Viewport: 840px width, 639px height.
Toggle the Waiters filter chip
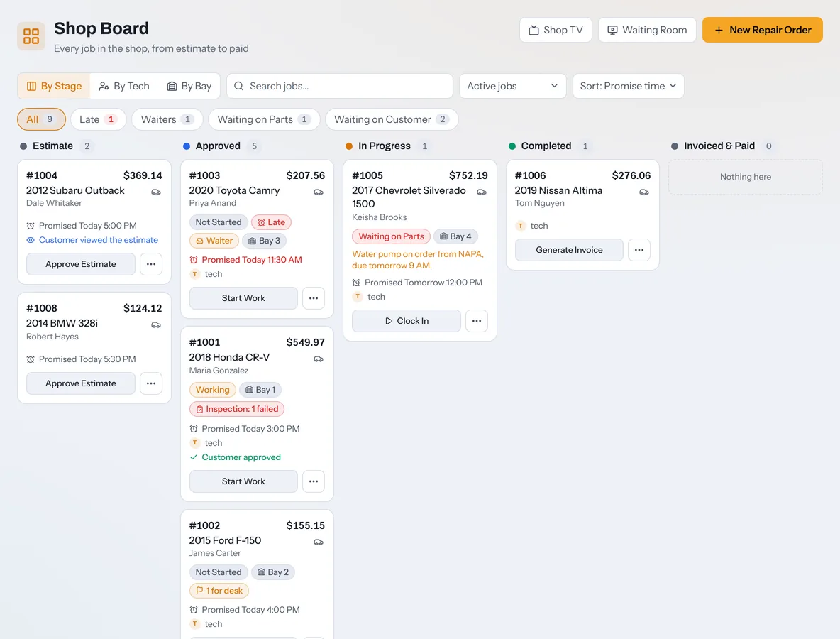[x=167, y=119]
